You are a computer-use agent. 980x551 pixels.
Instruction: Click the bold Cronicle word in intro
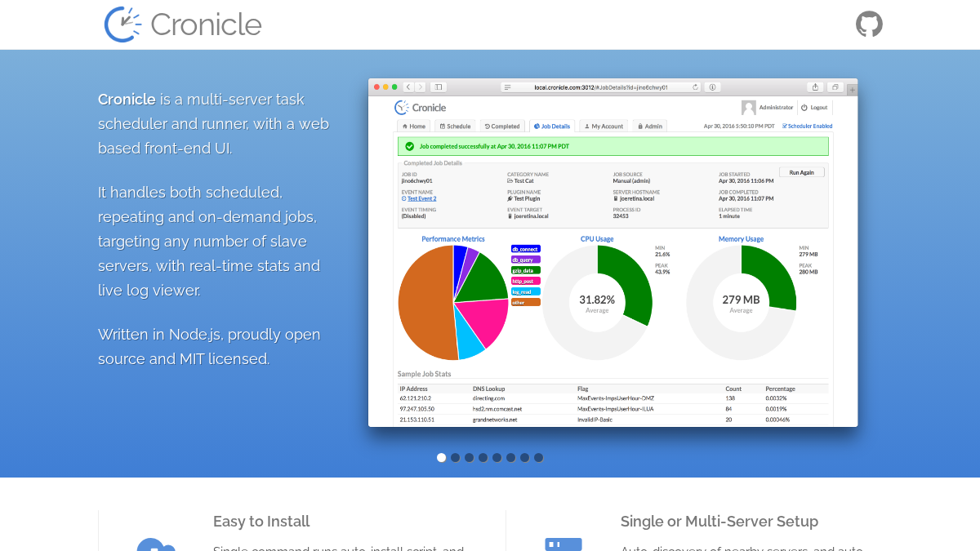(127, 100)
